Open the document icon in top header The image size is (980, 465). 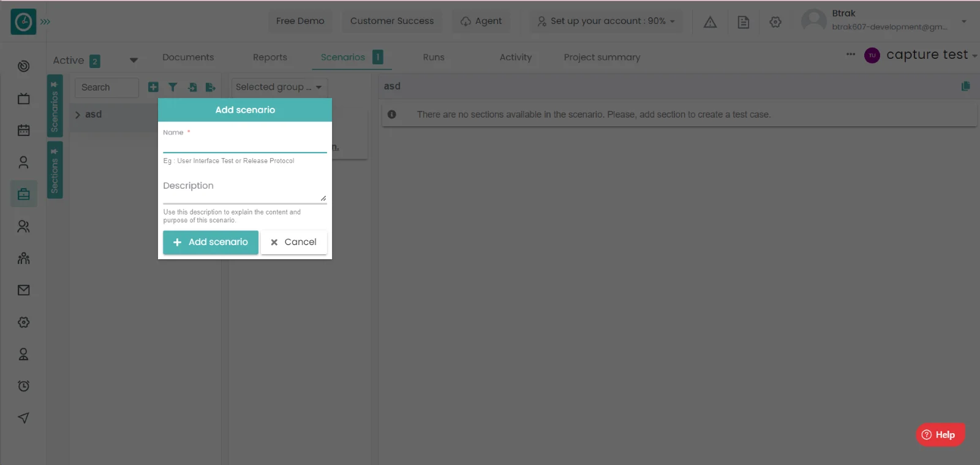[x=743, y=22]
